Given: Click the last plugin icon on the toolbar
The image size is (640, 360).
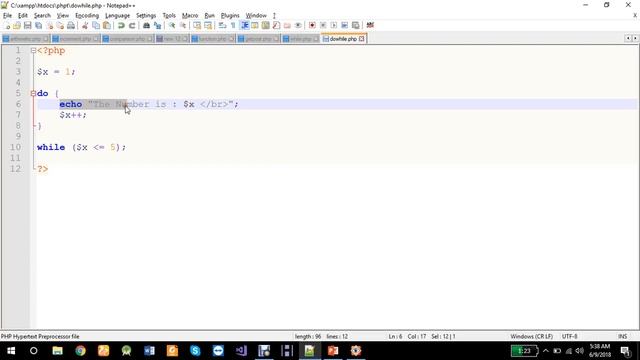Looking at the screenshot, I should coord(370,25).
